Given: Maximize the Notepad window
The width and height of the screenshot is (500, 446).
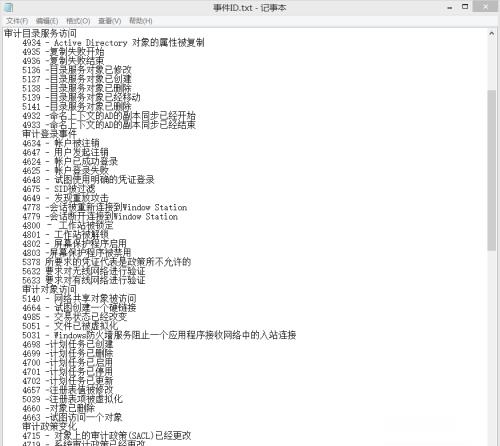Looking at the screenshot, I should 465,7.
